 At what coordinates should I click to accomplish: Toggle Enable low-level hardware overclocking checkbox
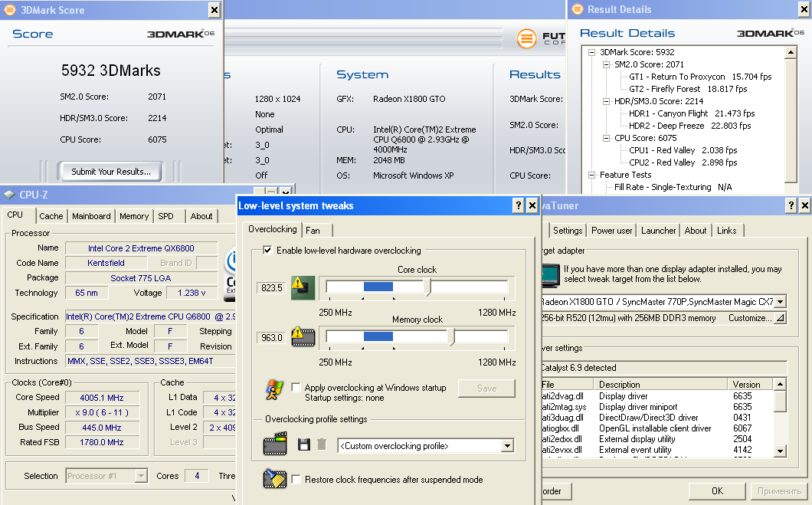(x=267, y=250)
